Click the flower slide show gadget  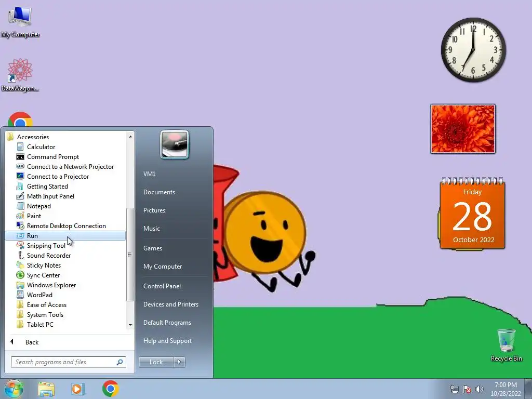pos(463,129)
